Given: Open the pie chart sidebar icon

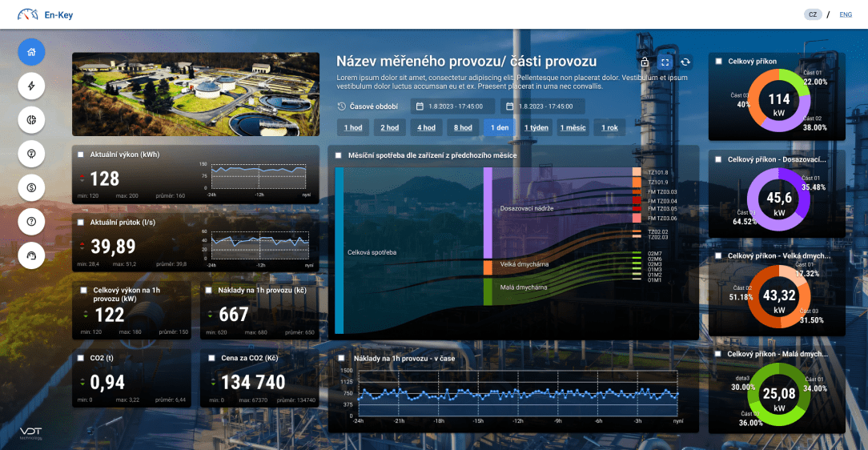Looking at the screenshot, I should point(31,119).
